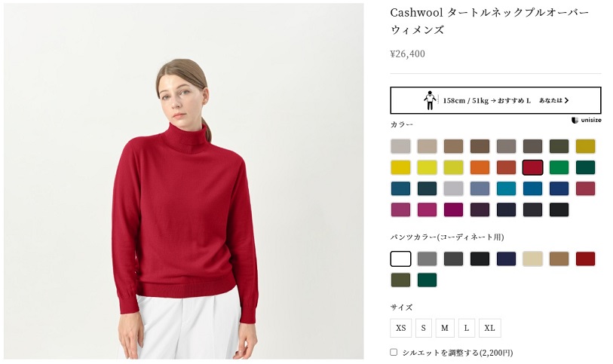This screenshot has height=364, width=613.
Task: Select the cream beige pants color swatch
Action: 532,259
